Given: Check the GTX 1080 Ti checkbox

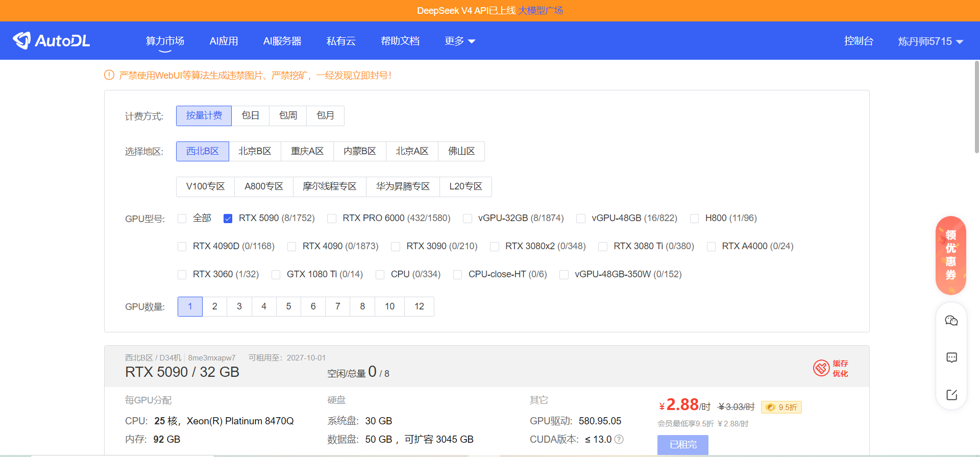Looking at the screenshot, I should 276,275.
